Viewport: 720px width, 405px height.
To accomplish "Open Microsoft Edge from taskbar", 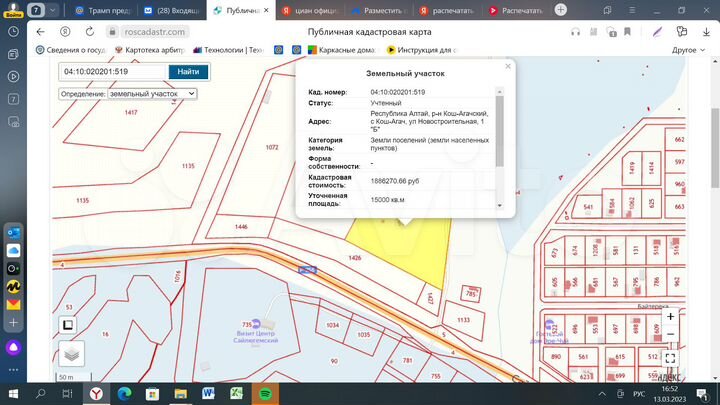I will 124,394.
